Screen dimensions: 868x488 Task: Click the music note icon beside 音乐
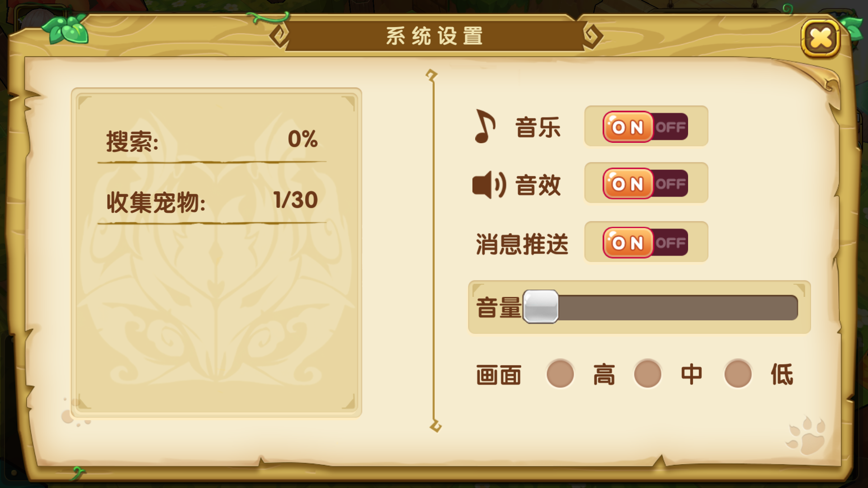[485, 127]
